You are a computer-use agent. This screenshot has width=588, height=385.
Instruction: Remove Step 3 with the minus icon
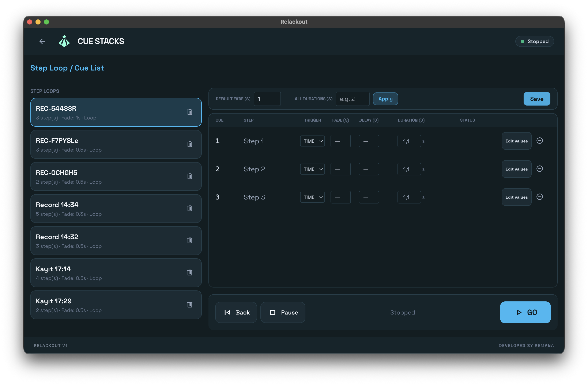coord(540,197)
